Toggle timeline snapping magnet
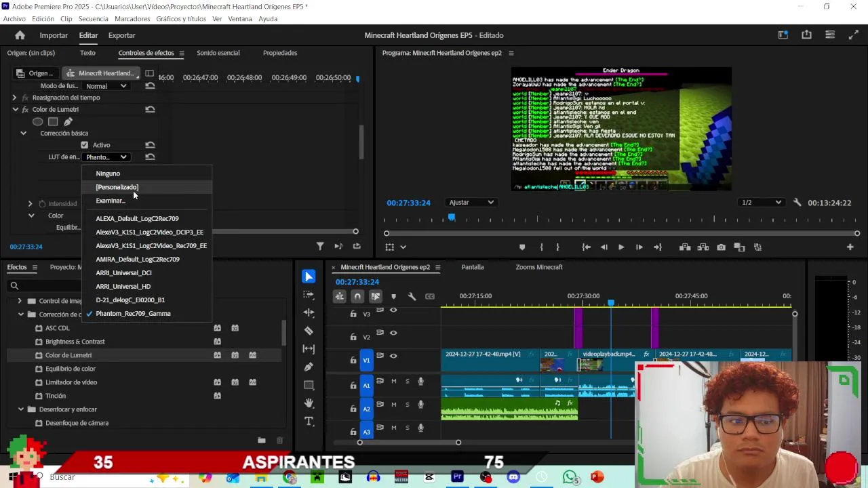 (x=357, y=296)
